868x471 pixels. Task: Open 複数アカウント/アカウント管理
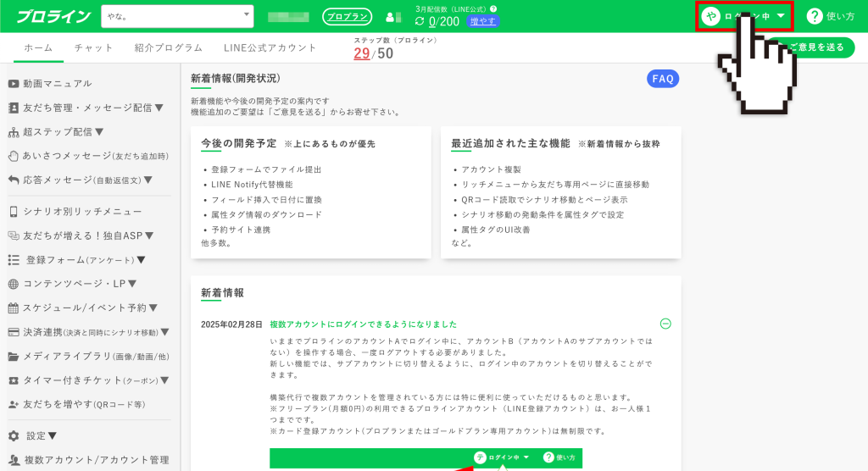(x=97, y=460)
